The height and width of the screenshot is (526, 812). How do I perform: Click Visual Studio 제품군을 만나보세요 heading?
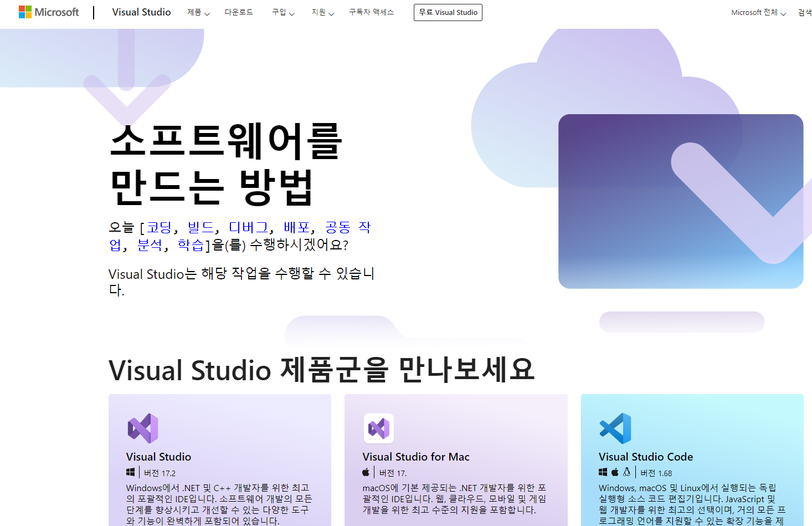pyautogui.click(x=321, y=370)
